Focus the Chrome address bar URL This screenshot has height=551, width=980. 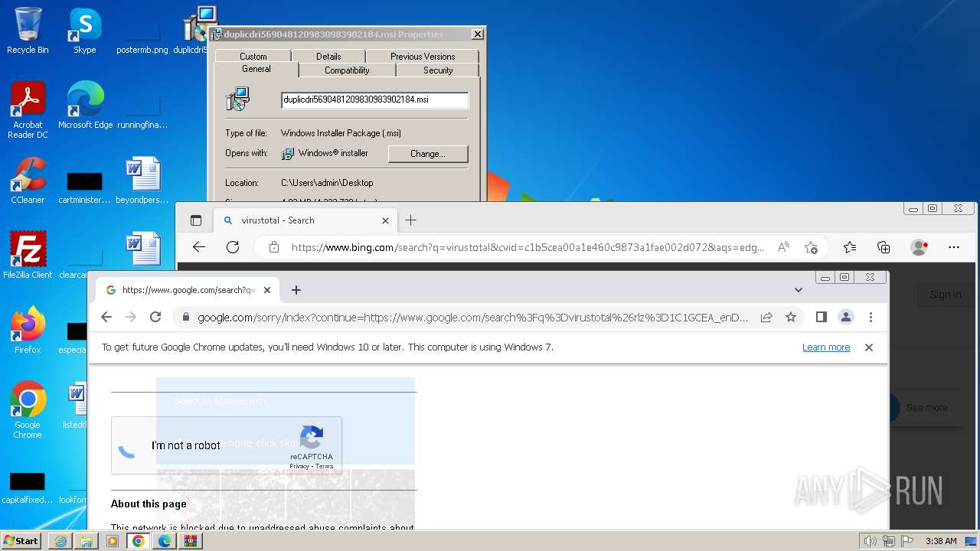tap(472, 317)
